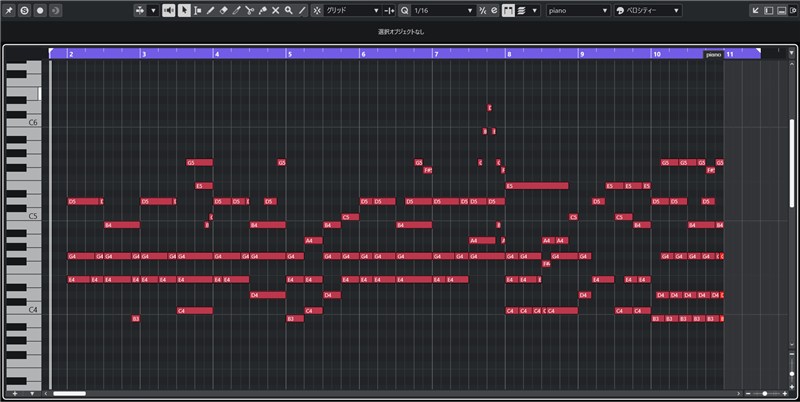The width and height of the screenshot is (800, 402).
Task: Toggle the dimmed crescent button beside Record
Action: pyautogui.click(x=56, y=10)
